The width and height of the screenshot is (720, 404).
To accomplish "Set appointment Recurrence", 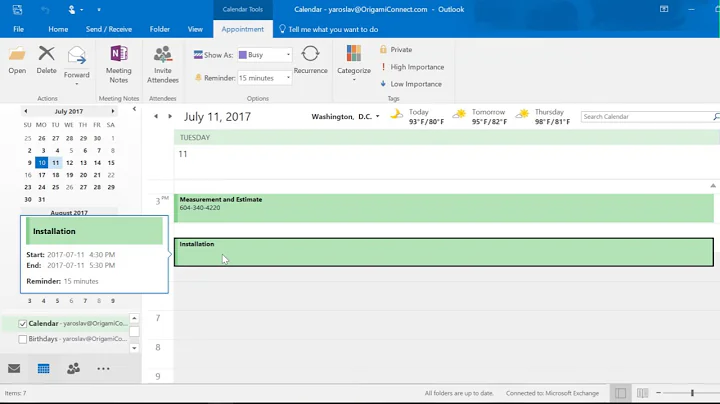I will tap(310, 60).
